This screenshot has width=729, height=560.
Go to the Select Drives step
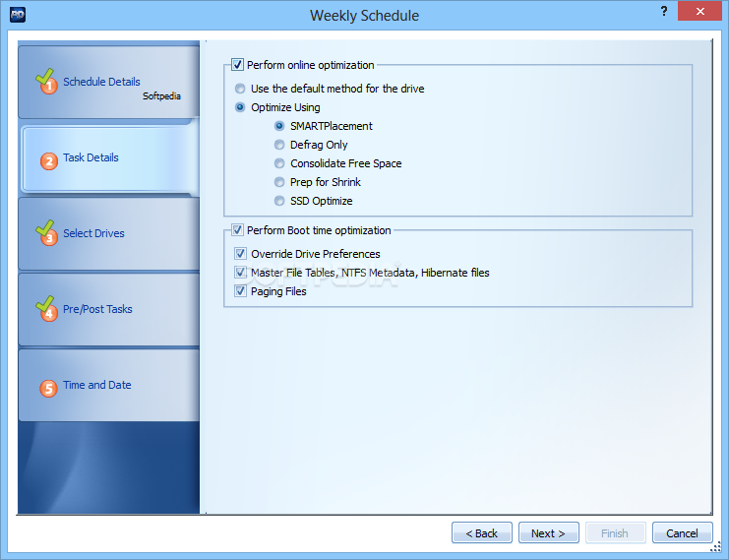click(109, 233)
